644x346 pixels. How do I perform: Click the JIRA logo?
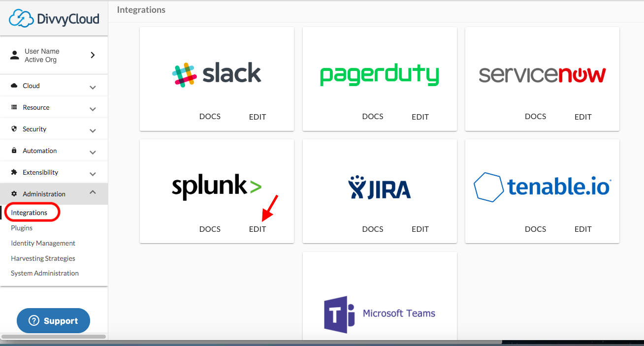tap(379, 187)
